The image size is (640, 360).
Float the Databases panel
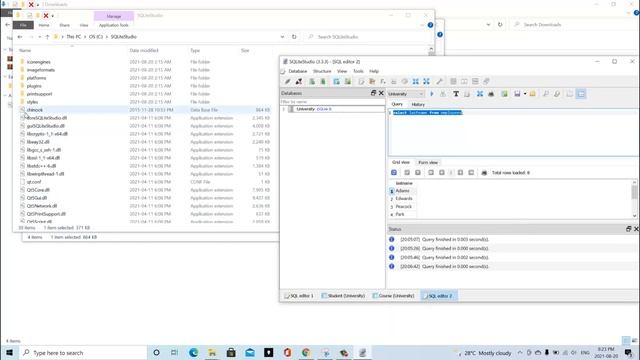pos(373,93)
